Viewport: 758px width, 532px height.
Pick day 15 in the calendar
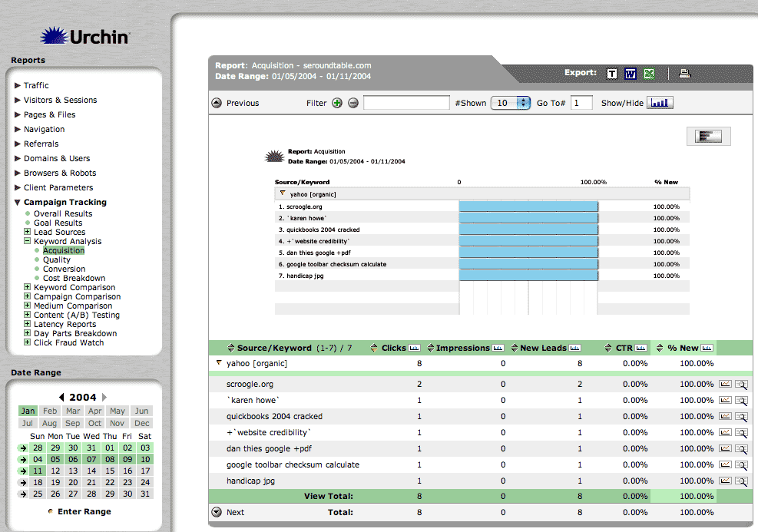tap(111, 471)
